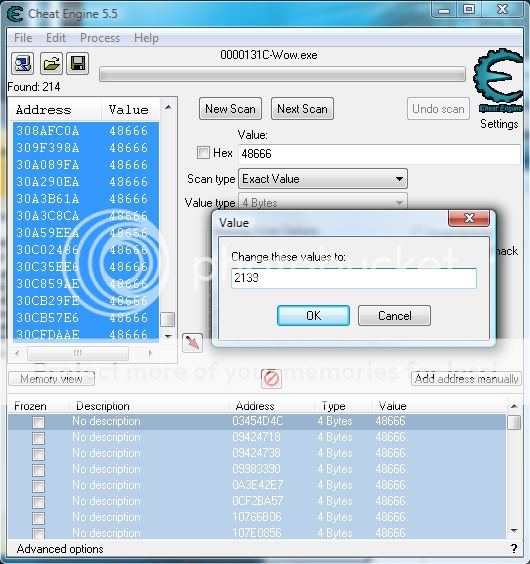
Task: Click the 0000131C-Wow.exe process label
Action: [269, 55]
